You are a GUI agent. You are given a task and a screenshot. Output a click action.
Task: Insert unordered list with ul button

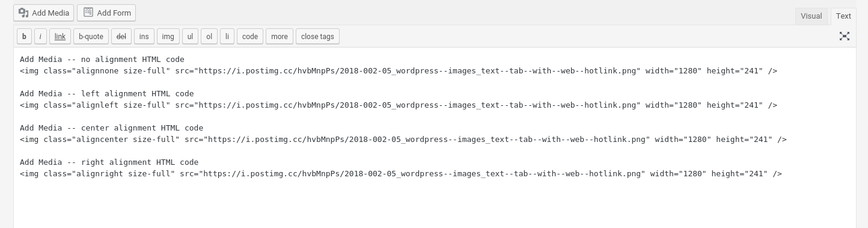(x=190, y=37)
